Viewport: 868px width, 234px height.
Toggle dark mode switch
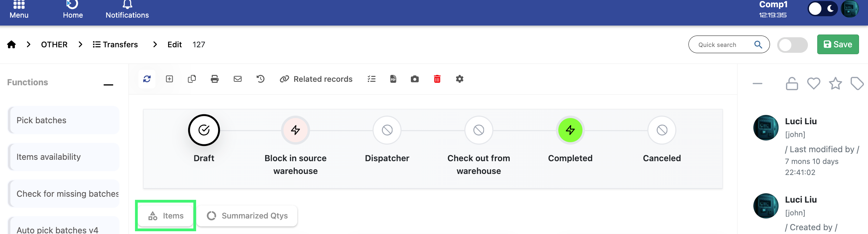[822, 9]
